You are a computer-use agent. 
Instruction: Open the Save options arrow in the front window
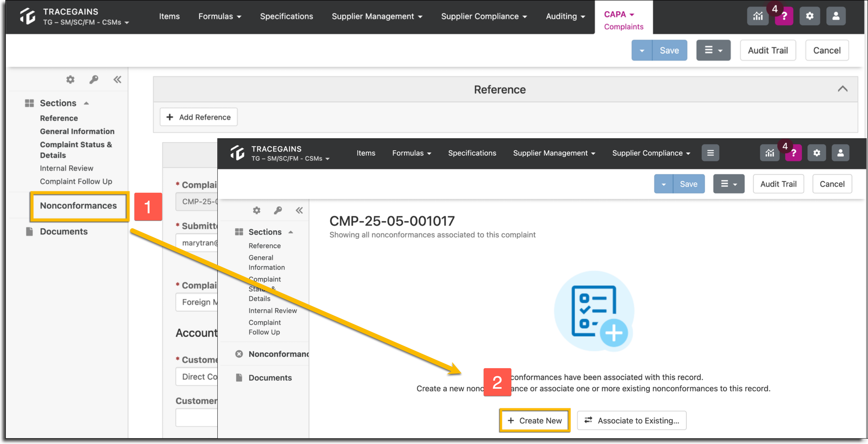(663, 184)
